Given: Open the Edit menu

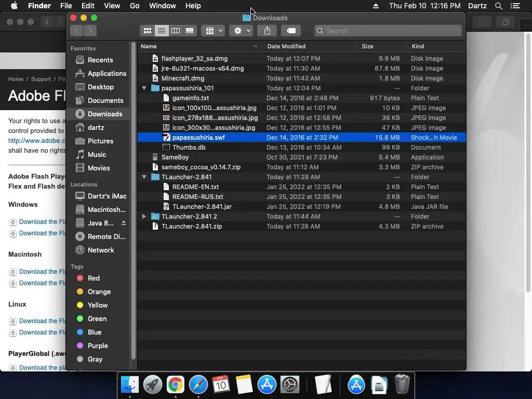Looking at the screenshot, I should 88,6.
